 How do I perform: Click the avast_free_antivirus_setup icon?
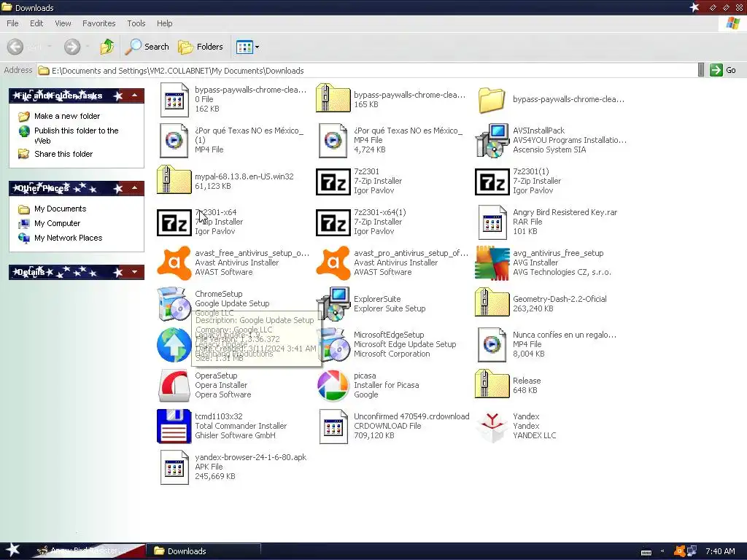pyautogui.click(x=174, y=262)
